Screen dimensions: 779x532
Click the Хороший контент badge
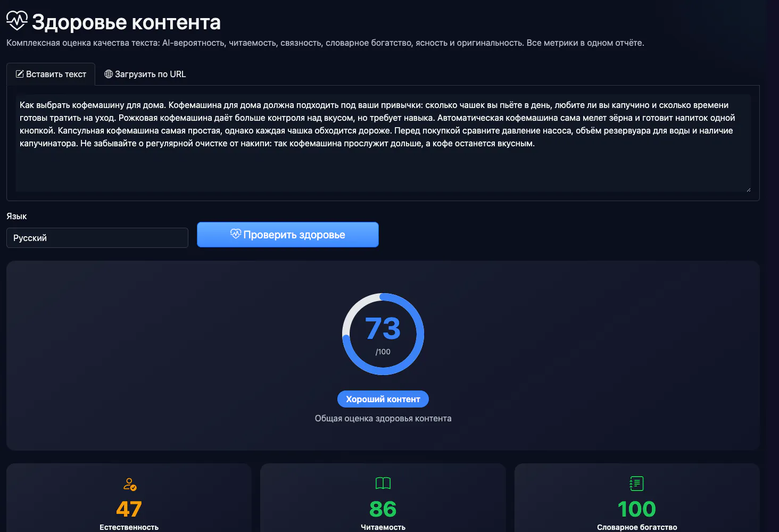click(383, 399)
